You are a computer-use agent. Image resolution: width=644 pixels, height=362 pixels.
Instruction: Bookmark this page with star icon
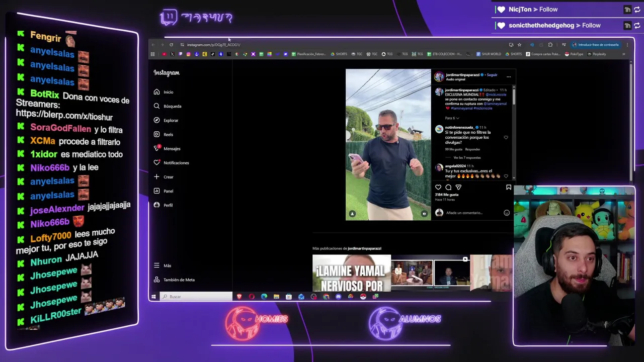click(x=519, y=45)
